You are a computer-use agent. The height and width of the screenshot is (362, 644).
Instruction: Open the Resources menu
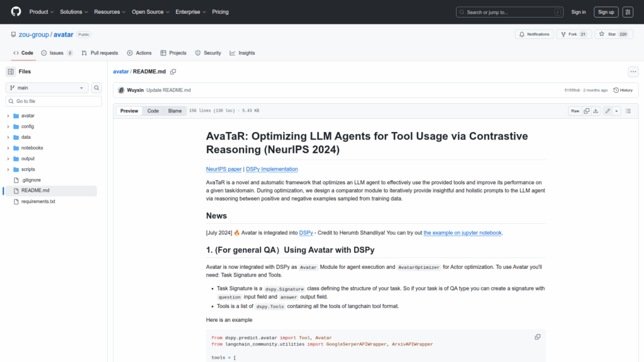tap(109, 12)
